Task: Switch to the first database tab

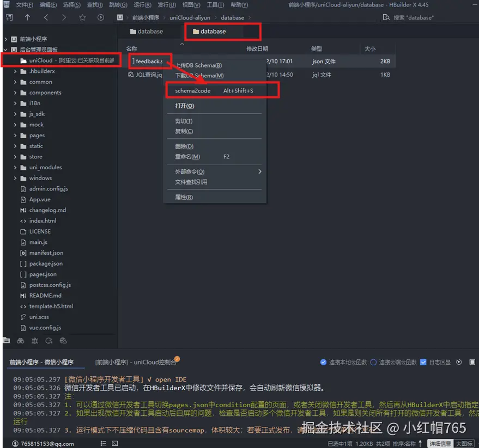Action: (x=147, y=31)
